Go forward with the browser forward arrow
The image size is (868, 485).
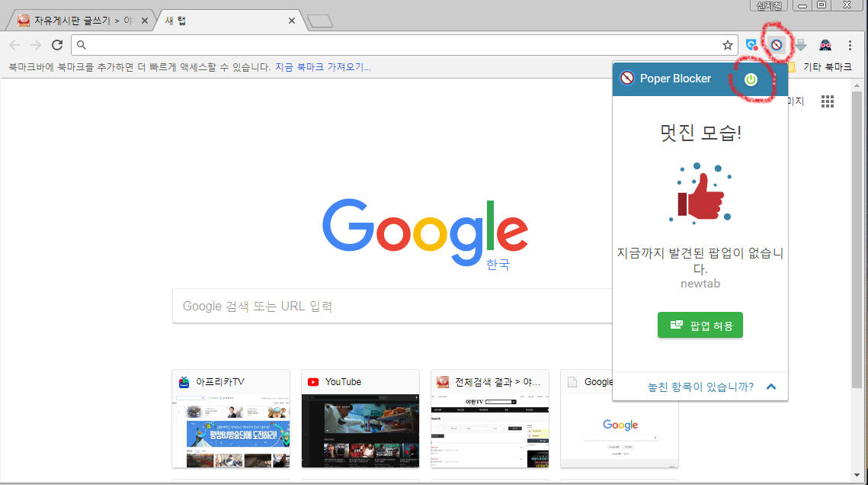pos(35,45)
